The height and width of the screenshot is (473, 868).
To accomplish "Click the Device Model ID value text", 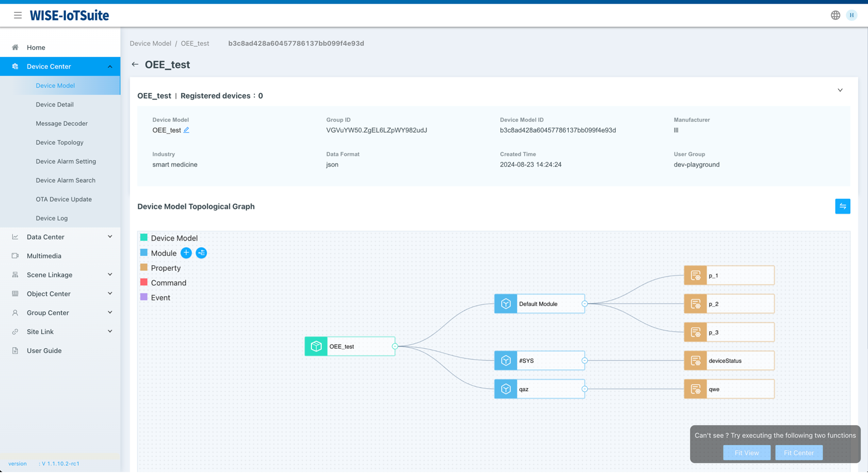I will click(557, 130).
